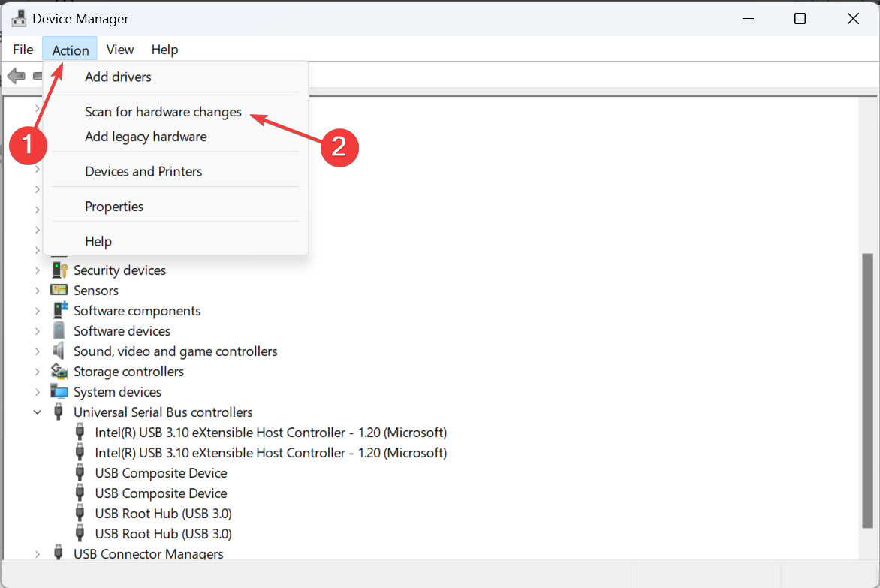Screen dimensions: 880x588
Task: Click the second USB Root Hub icon
Action: [80, 533]
